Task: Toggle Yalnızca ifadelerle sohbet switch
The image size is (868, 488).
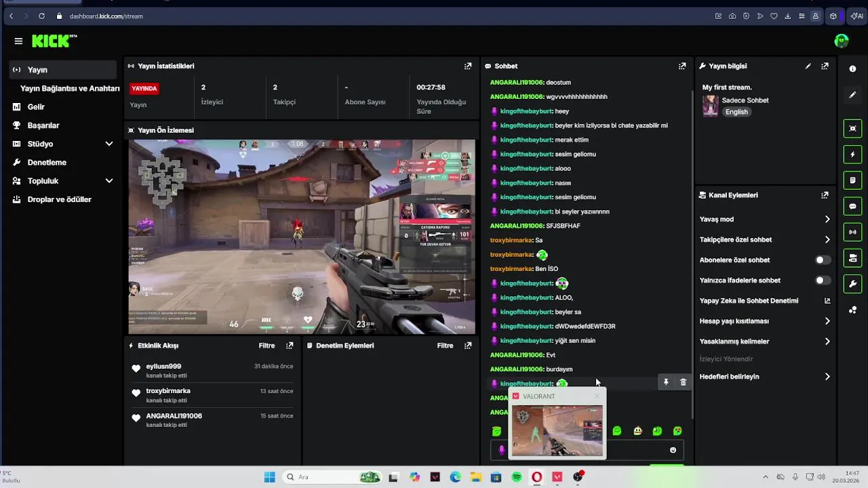Action: pyautogui.click(x=823, y=281)
